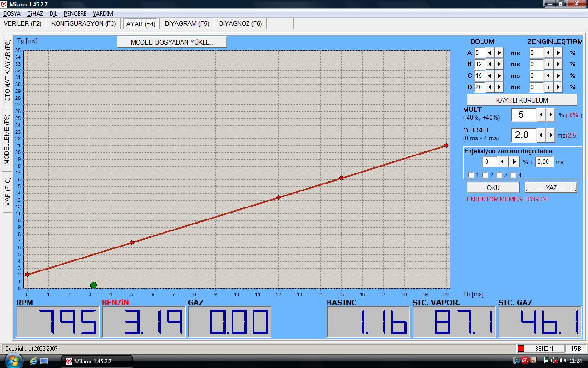Image resolution: width=588 pixels, height=368 pixels.
Task: Raise row D enrichment percent with right arrow
Action: (558, 87)
